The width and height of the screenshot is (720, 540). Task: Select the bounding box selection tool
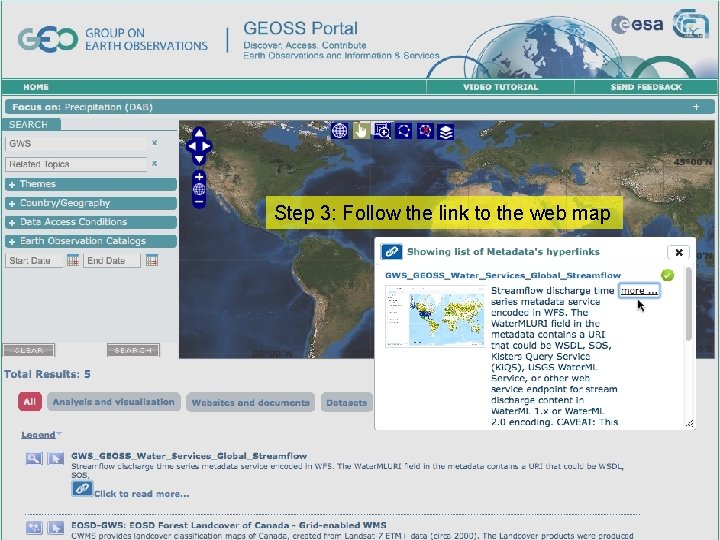[x=404, y=131]
